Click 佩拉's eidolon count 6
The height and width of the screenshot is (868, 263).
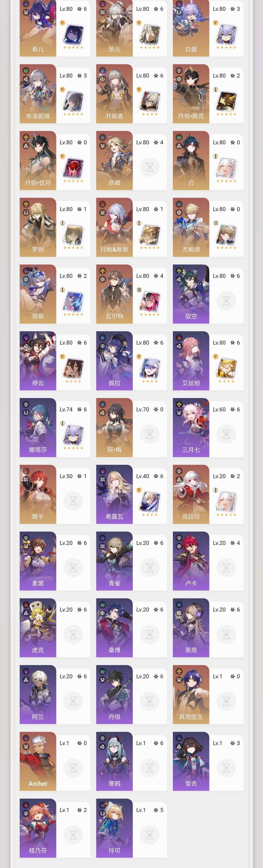coord(162,343)
